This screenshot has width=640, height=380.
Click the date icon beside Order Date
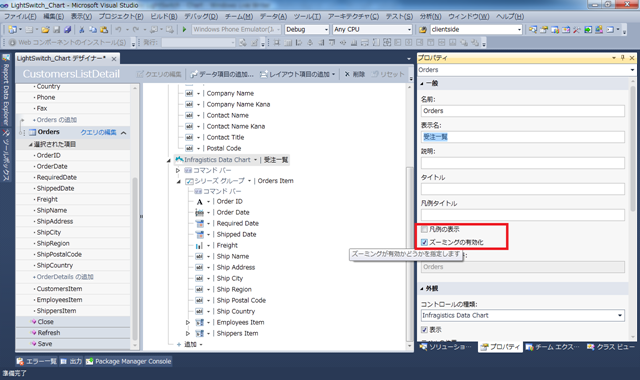[x=200, y=213]
